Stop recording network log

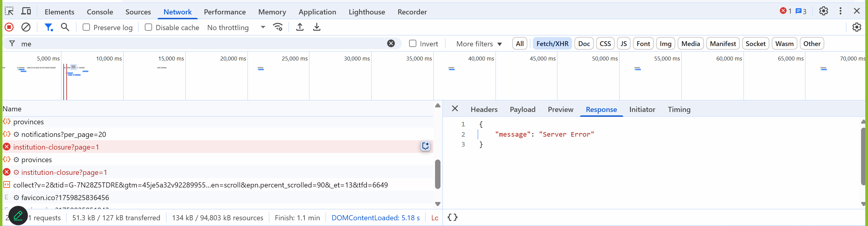[x=9, y=27]
